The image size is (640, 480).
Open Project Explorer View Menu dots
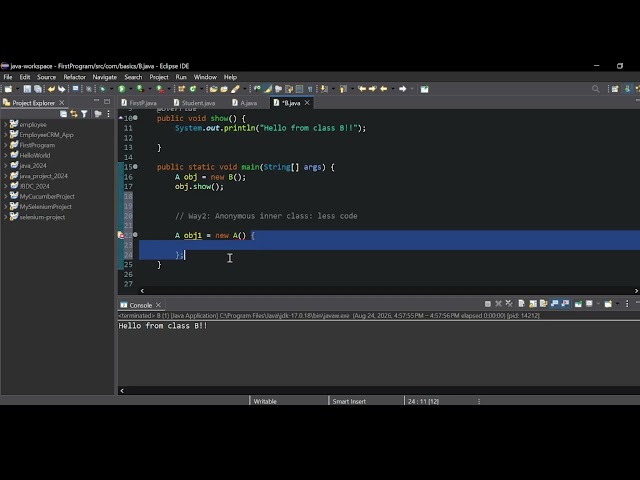coord(108,114)
